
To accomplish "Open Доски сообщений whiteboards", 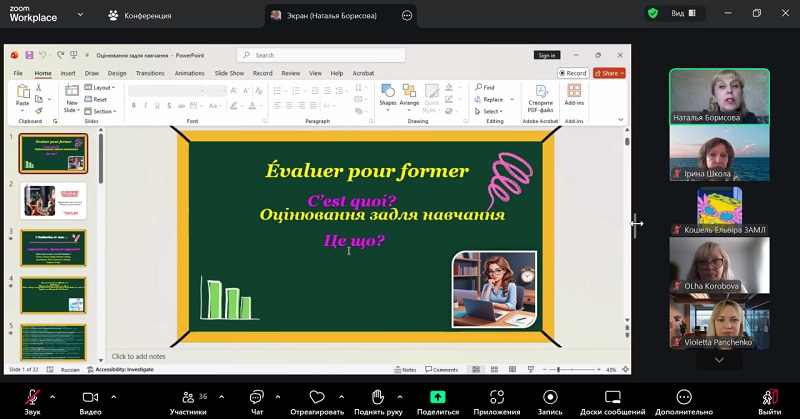I will [612, 397].
